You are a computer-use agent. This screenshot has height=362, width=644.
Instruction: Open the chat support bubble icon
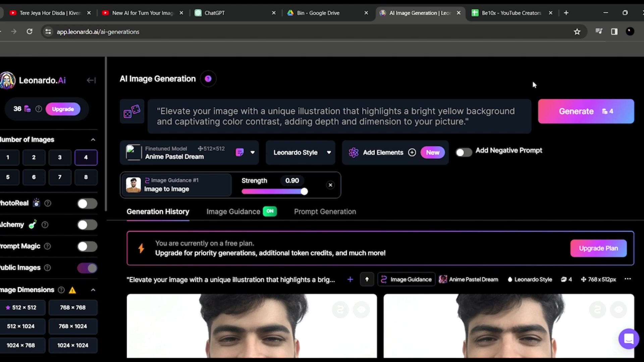629,339
